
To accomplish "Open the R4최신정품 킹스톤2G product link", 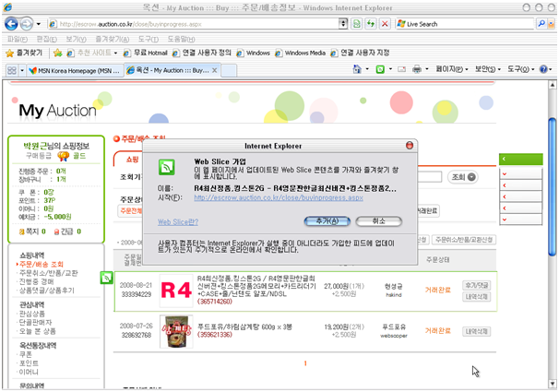I will click(x=256, y=286).
